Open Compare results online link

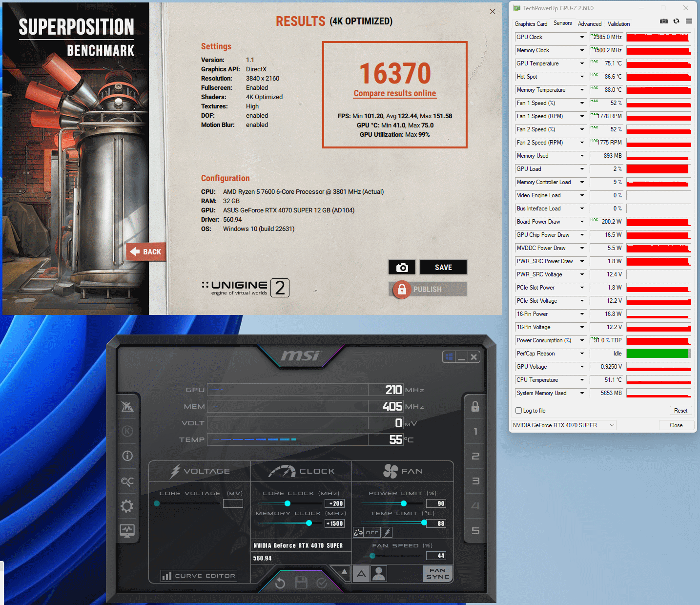pos(395,93)
